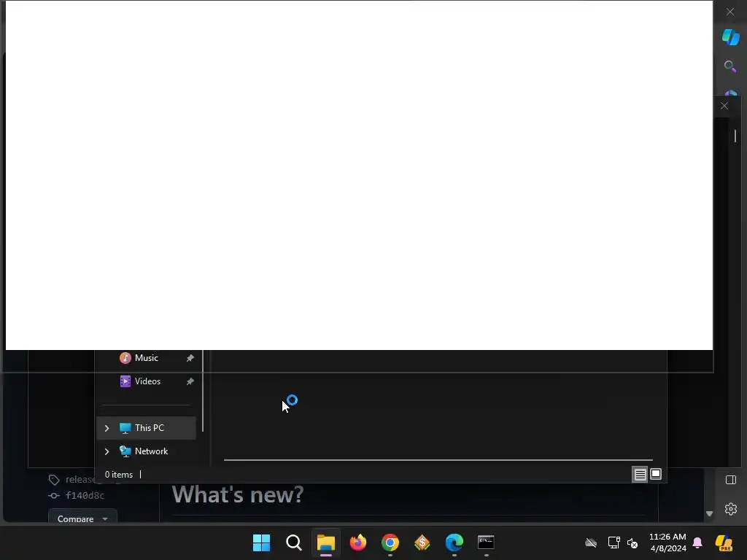Expand the Network tree node
Viewport: 747px width, 560px height.
pyautogui.click(x=107, y=451)
